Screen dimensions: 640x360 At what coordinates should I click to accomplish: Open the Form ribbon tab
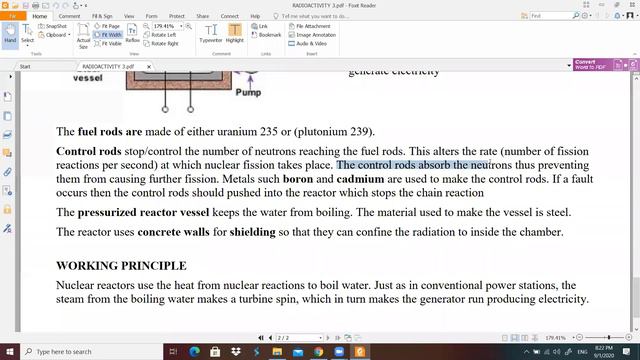pos(151,16)
